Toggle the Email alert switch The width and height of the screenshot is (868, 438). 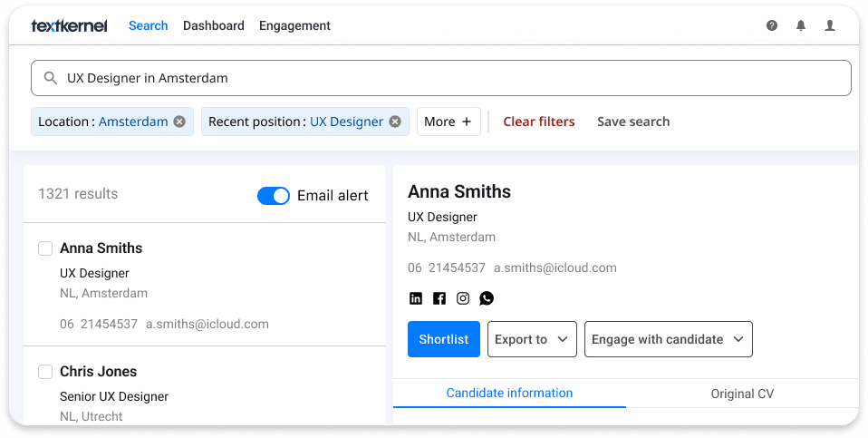click(x=274, y=196)
